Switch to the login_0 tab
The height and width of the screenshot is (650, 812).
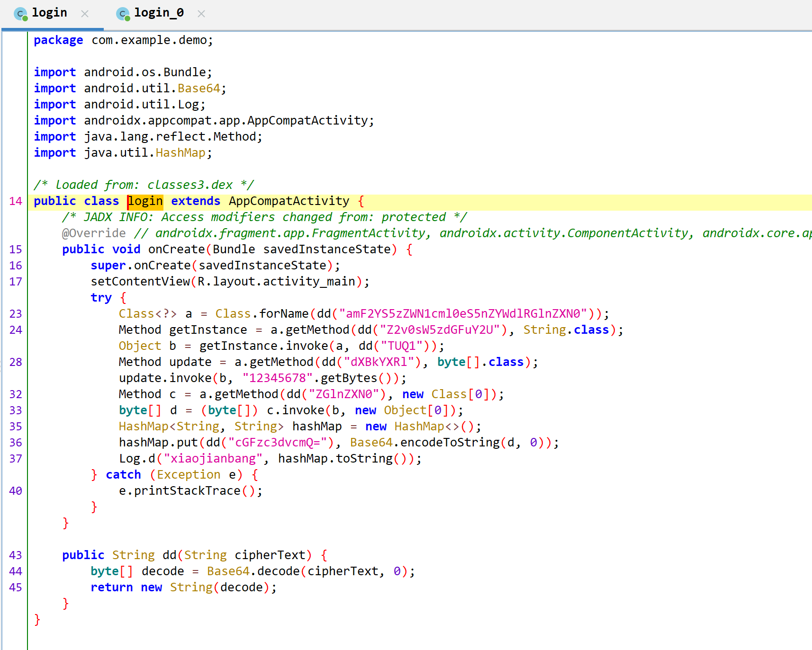(159, 13)
